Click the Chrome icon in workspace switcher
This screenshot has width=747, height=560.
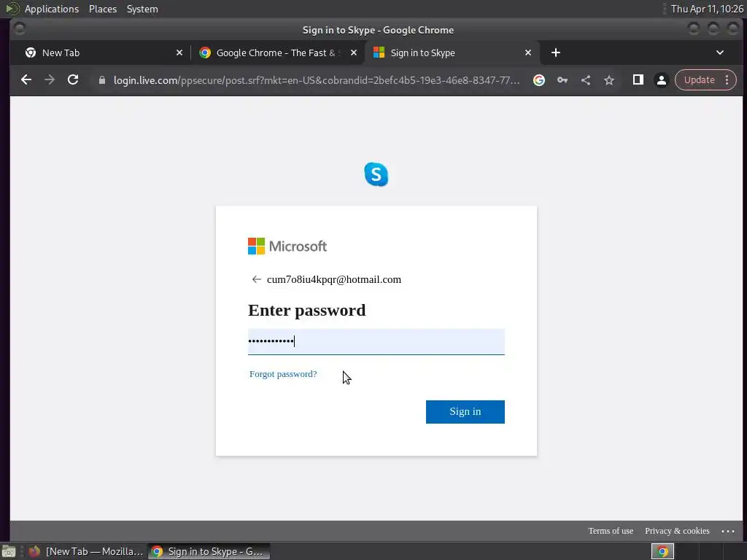tap(662, 551)
